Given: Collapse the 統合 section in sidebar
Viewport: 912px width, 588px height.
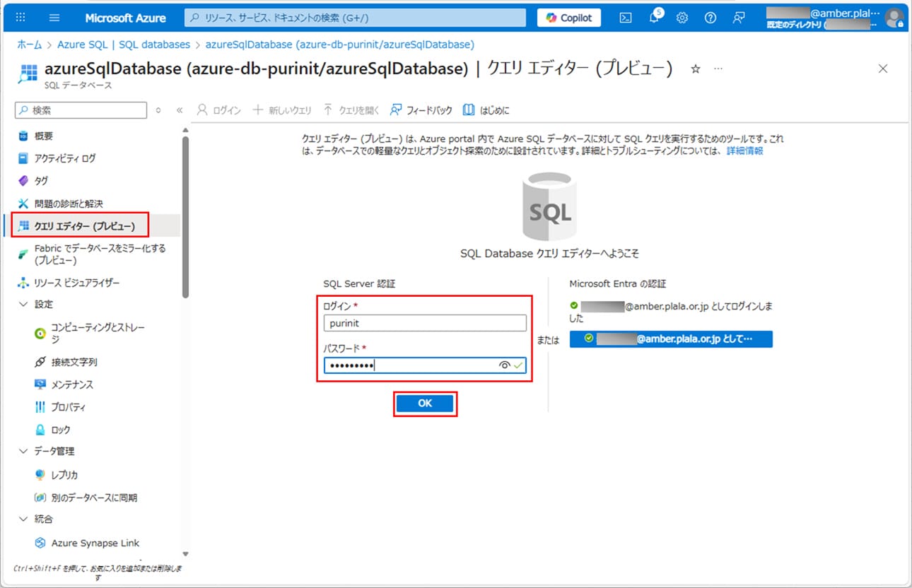Looking at the screenshot, I should pos(23,519).
